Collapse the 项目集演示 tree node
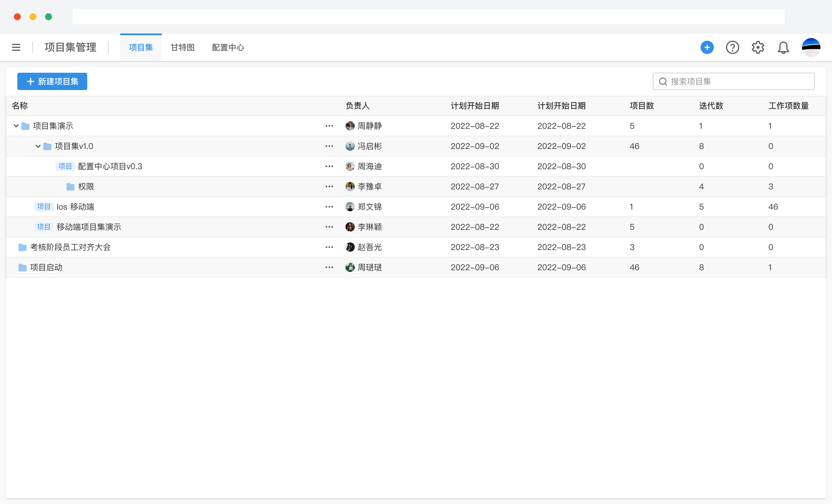This screenshot has height=504, width=832. (16, 126)
